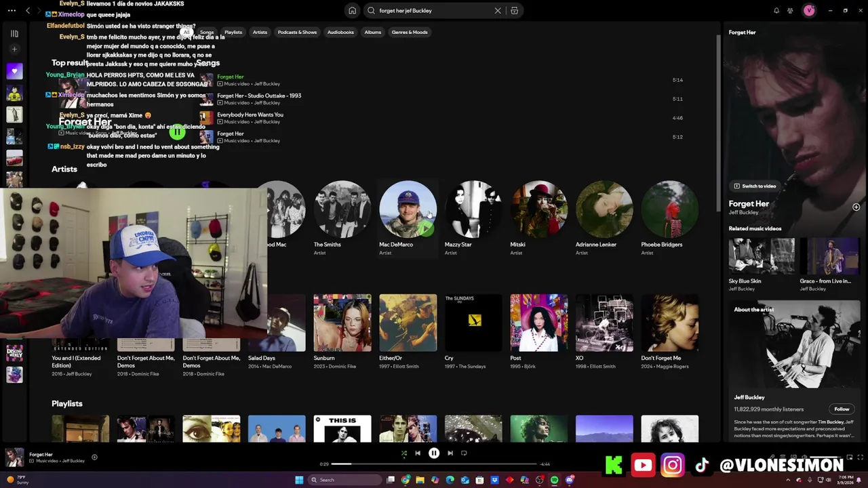The image size is (868, 488).
Task: Seek within the song progress bar
Action: click(x=434, y=464)
